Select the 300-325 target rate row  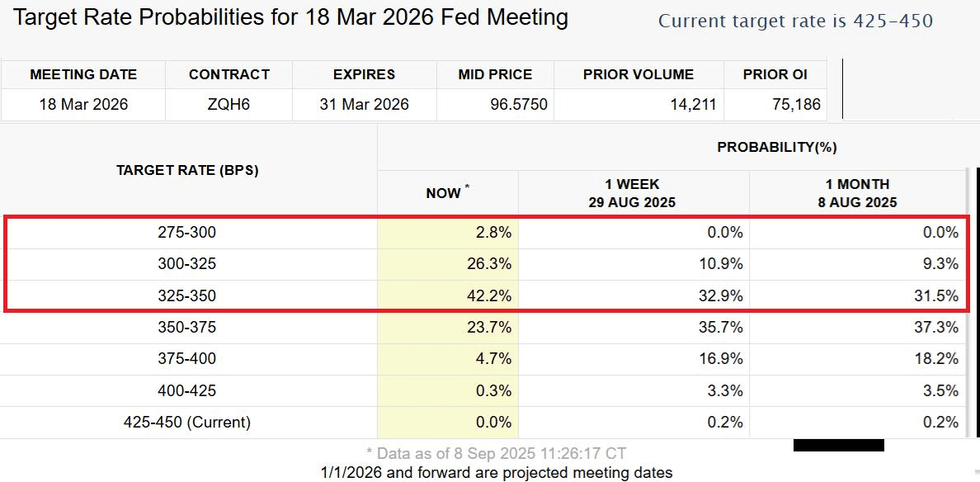coord(187,264)
